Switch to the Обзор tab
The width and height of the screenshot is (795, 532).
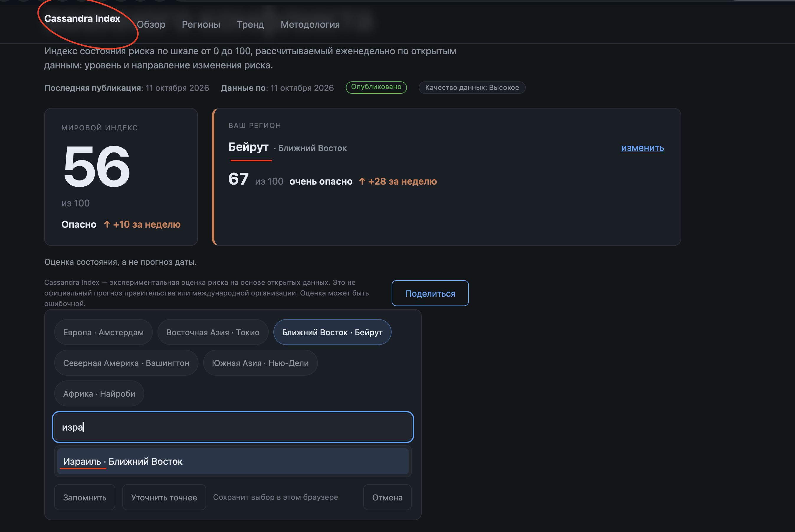[x=151, y=24]
